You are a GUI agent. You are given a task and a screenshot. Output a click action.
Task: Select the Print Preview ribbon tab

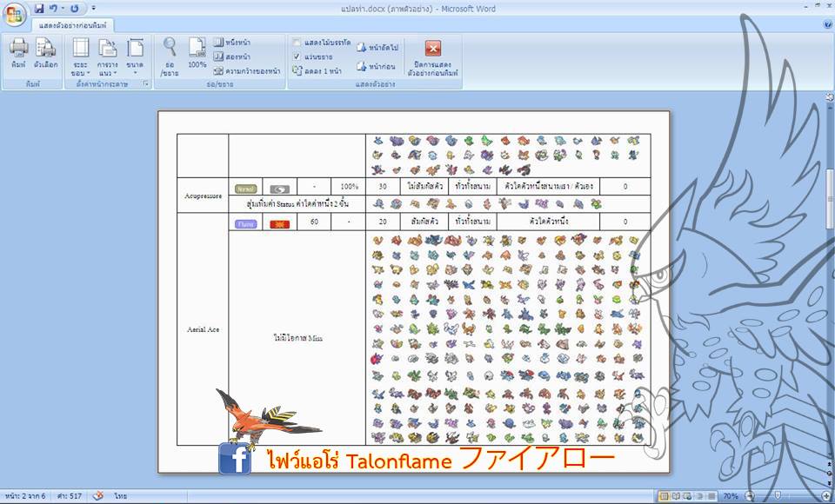click(72, 25)
